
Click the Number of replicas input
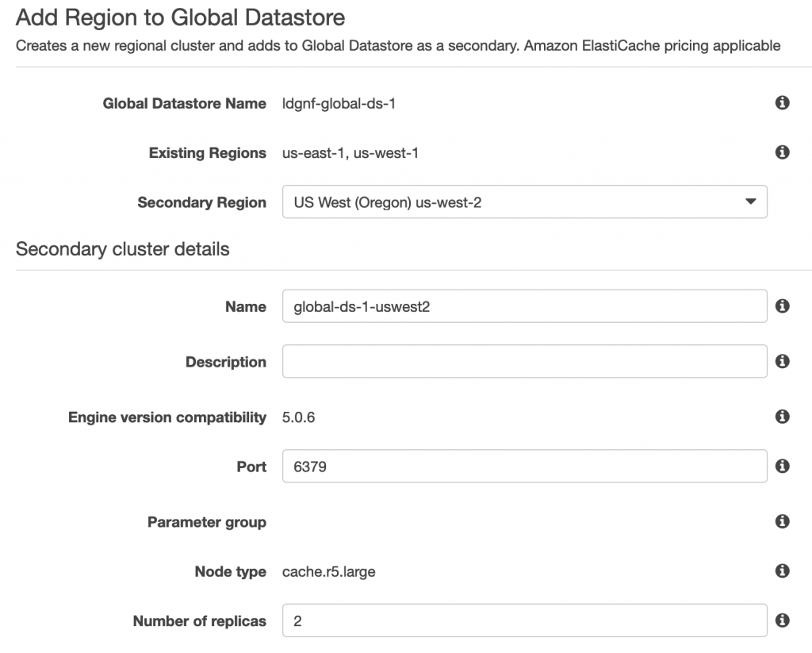click(x=525, y=620)
